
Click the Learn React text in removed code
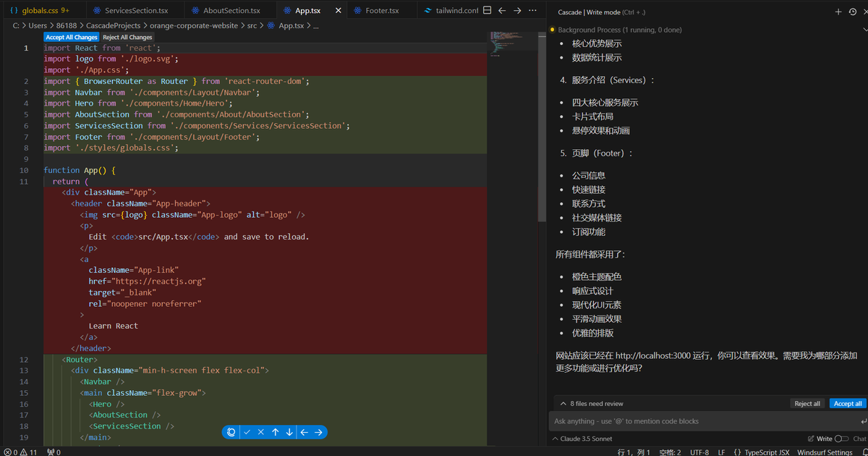click(113, 326)
